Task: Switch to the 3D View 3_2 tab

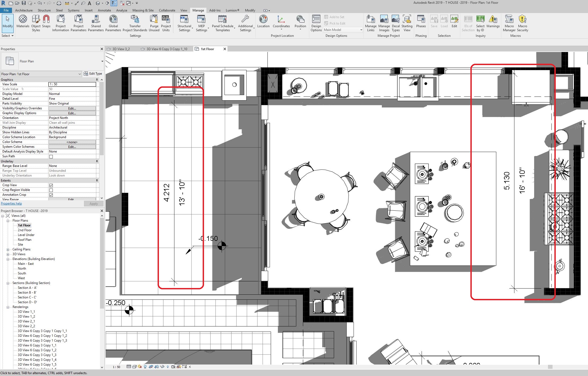Action: click(121, 49)
